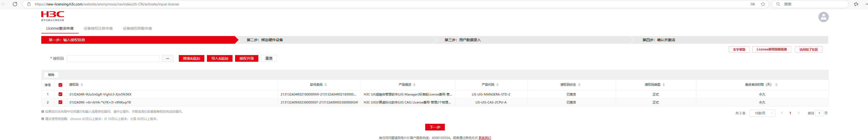Viewport: 868px width, 140px height.
Task: Click the translate page icon in address bar
Action: [x=753, y=4]
